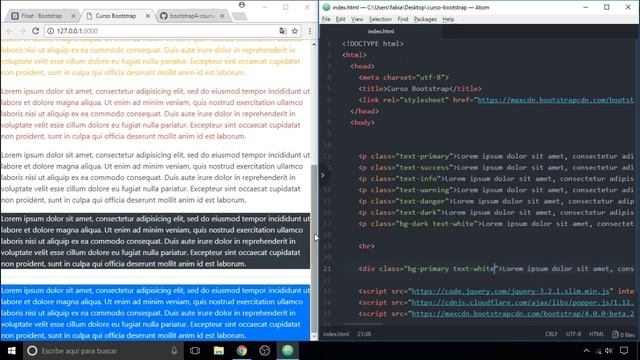The height and width of the screenshot is (360, 640).
Task: Expand Atom tree view with side arrow
Action: (323, 176)
